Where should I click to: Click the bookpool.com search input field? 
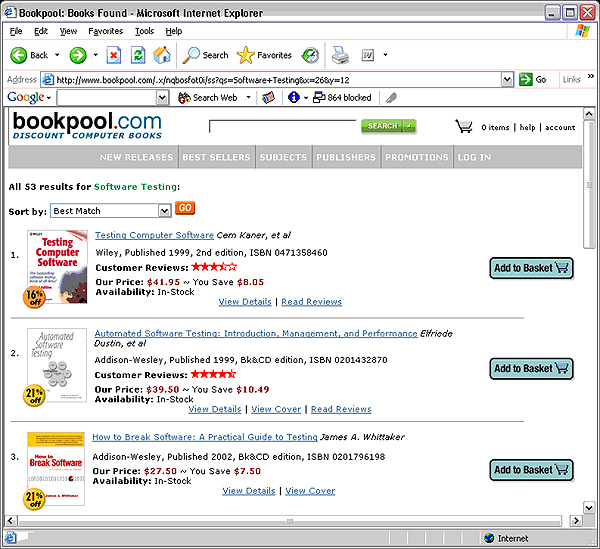pos(282,126)
